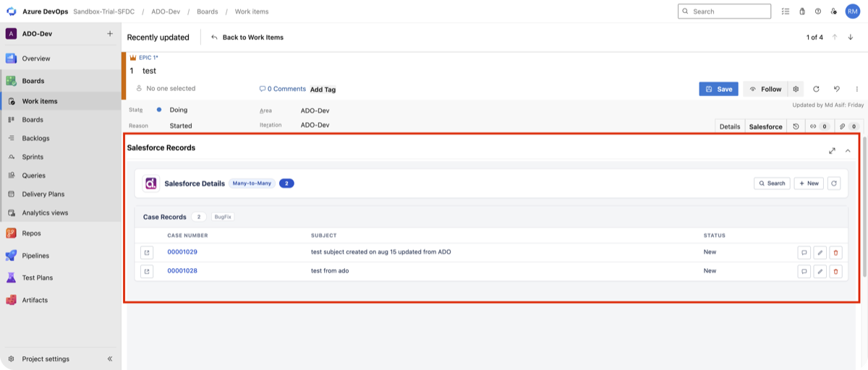Screen dimensions: 868x370
Task: Open Repos in sidebar
Action: (x=61, y=233)
